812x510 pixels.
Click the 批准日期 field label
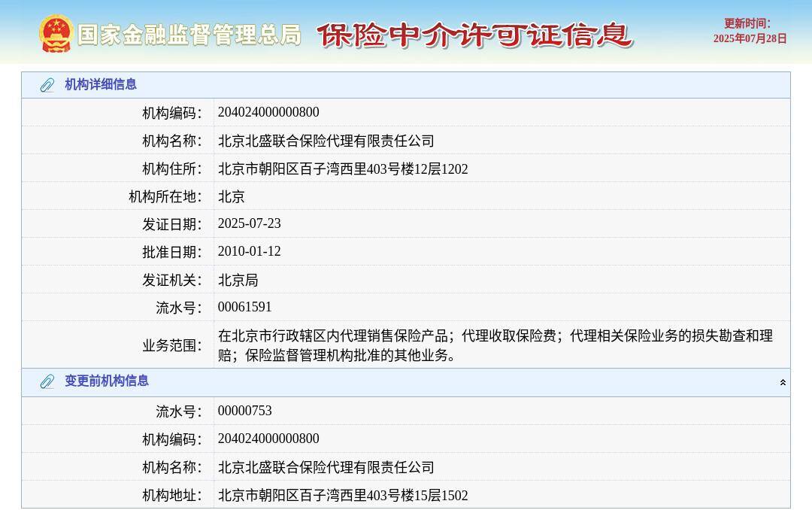pyautogui.click(x=172, y=253)
